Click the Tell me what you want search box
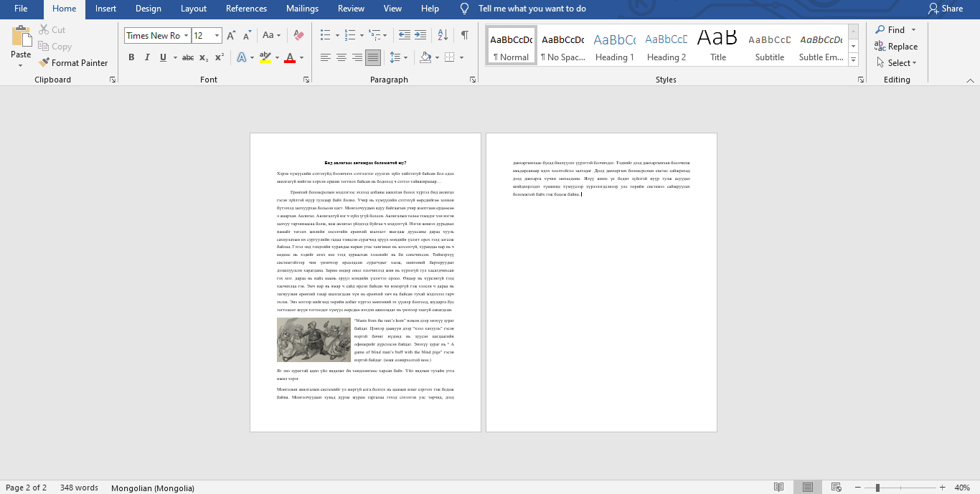The height and width of the screenshot is (494, 980). pyautogui.click(x=532, y=9)
